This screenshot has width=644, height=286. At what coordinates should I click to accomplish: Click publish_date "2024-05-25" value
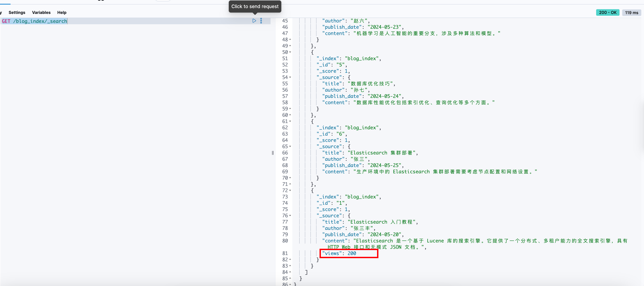[384, 165]
